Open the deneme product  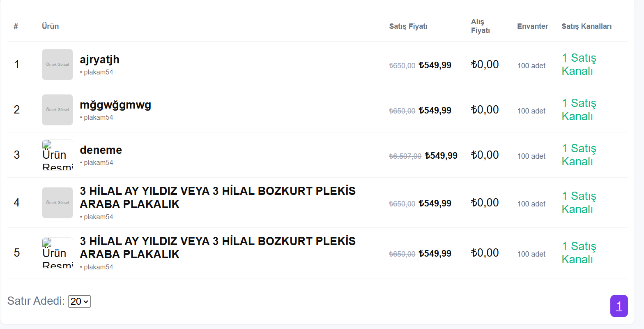coord(101,150)
